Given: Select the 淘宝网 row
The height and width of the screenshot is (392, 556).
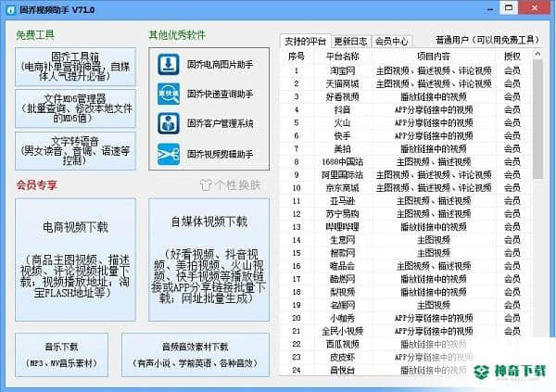Looking at the screenshot, I should tap(406, 70).
